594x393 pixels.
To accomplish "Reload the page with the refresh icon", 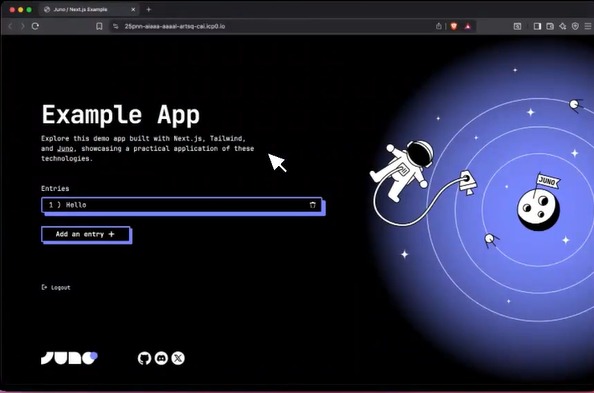I will click(x=35, y=26).
